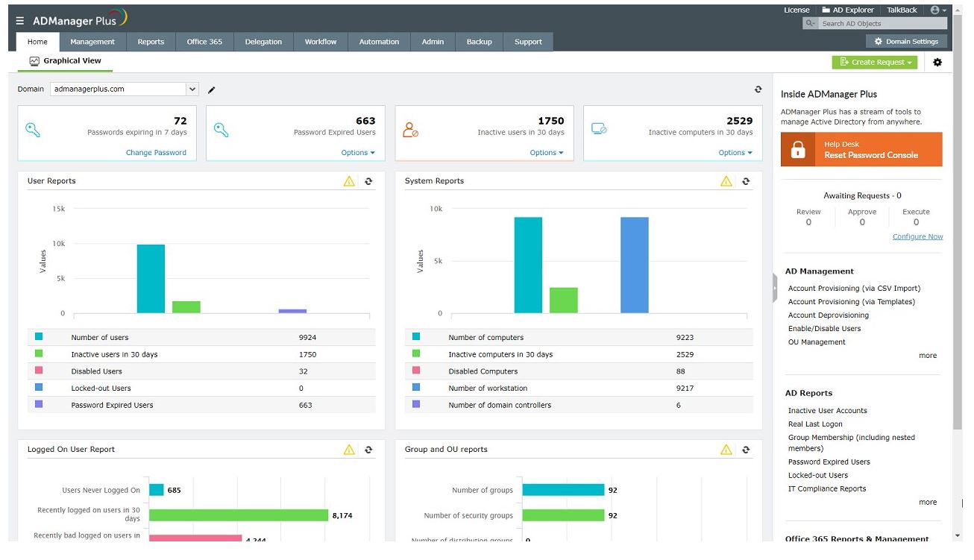The image size is (974, 560).
Task: Open the domain selection dropdown
Action: [192, 89]
